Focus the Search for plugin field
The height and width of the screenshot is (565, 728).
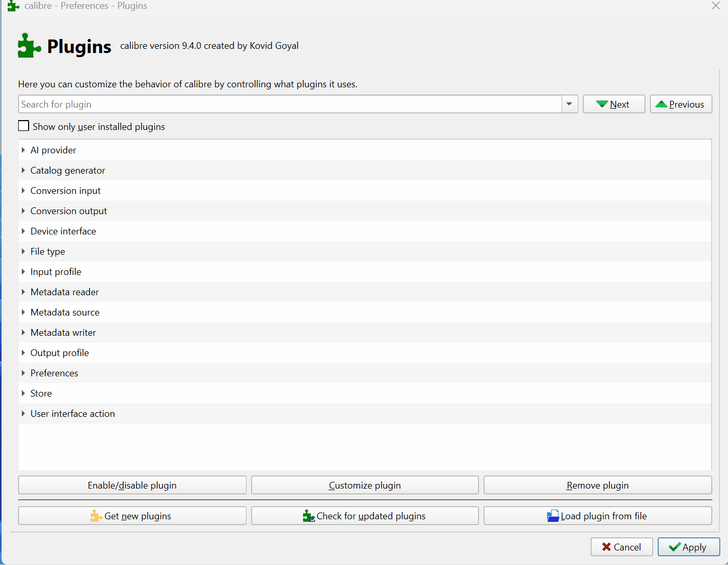point(290,104)
